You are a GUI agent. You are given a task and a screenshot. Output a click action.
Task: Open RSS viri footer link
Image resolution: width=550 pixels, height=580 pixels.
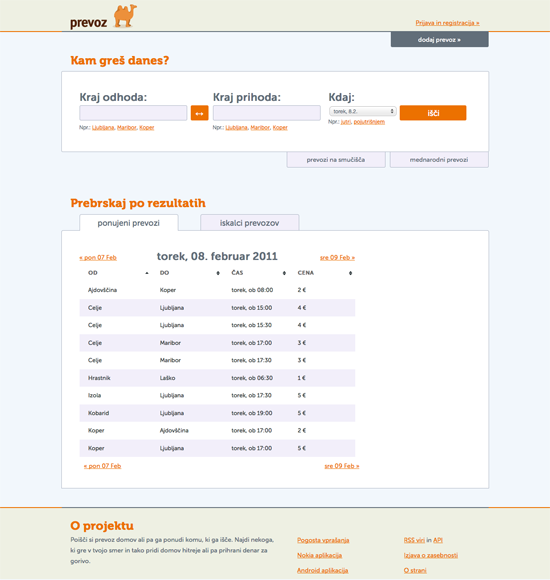pos(414,540)
